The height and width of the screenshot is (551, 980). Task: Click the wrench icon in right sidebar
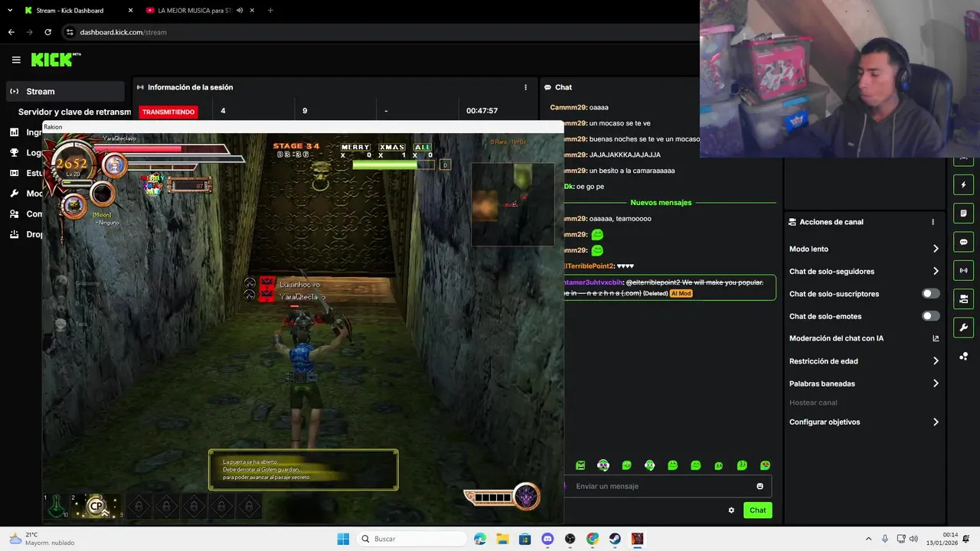(x=963, y=328)
